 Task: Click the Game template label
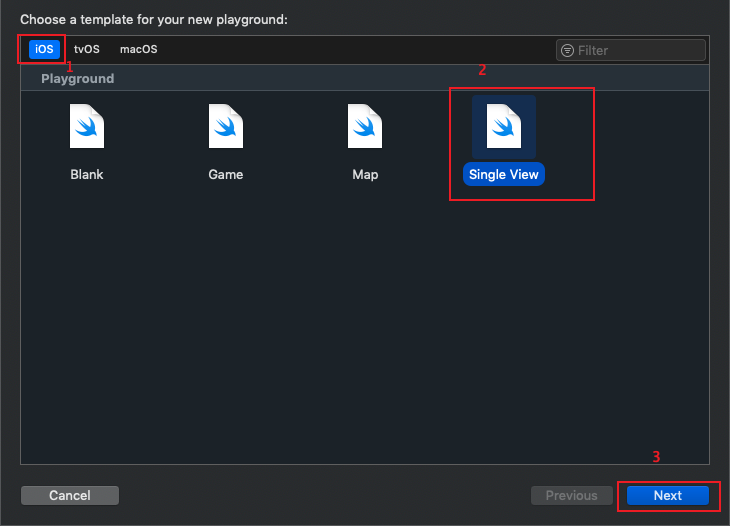[x=226, y=175]
